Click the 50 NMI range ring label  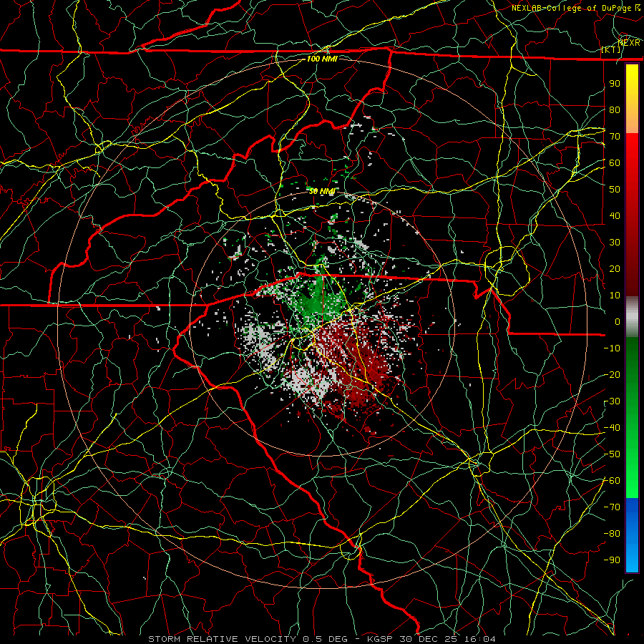click(322, 191)
